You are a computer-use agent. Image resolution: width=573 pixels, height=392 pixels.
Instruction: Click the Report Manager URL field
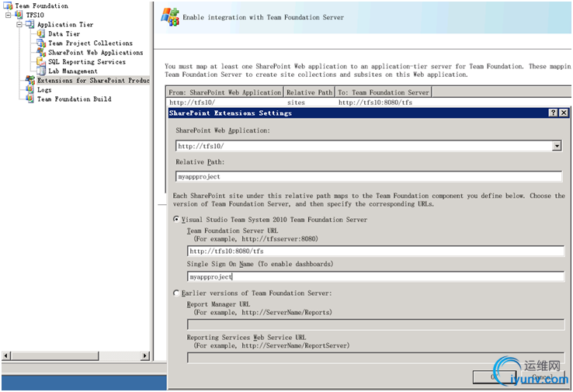pyautogui.click(x=376, y=324)
